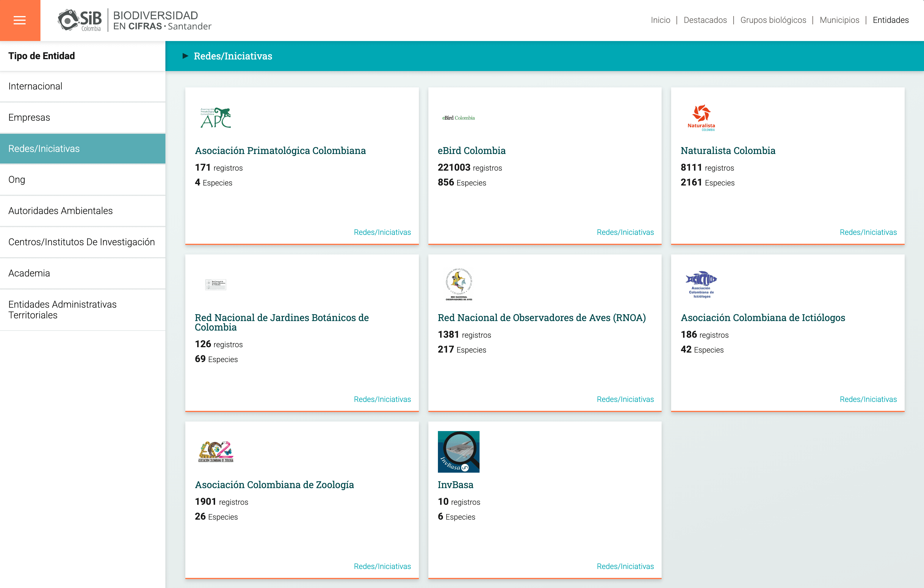Select Ong entity type in sidebar
The image size is (924, 588).
[82, 180]
